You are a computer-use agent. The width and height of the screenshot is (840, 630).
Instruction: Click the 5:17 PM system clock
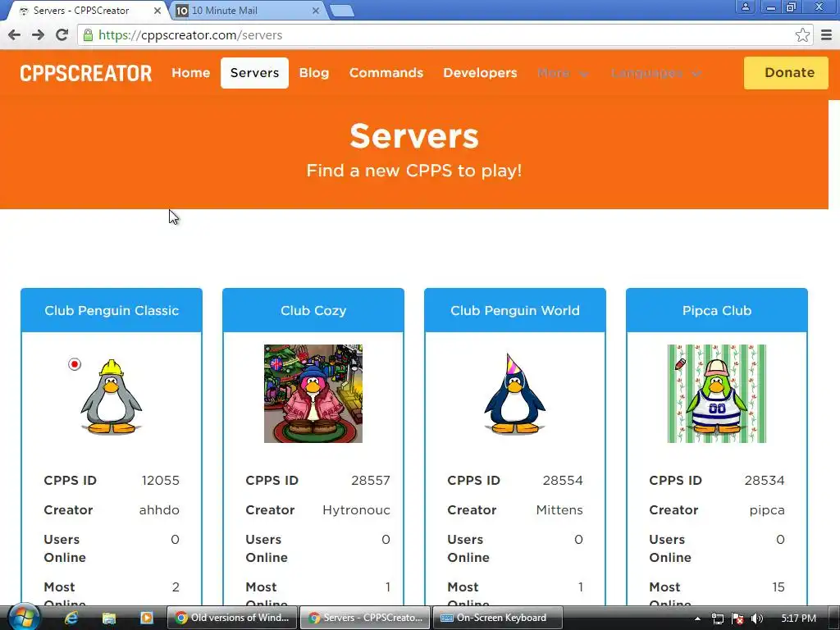[798, 619]
